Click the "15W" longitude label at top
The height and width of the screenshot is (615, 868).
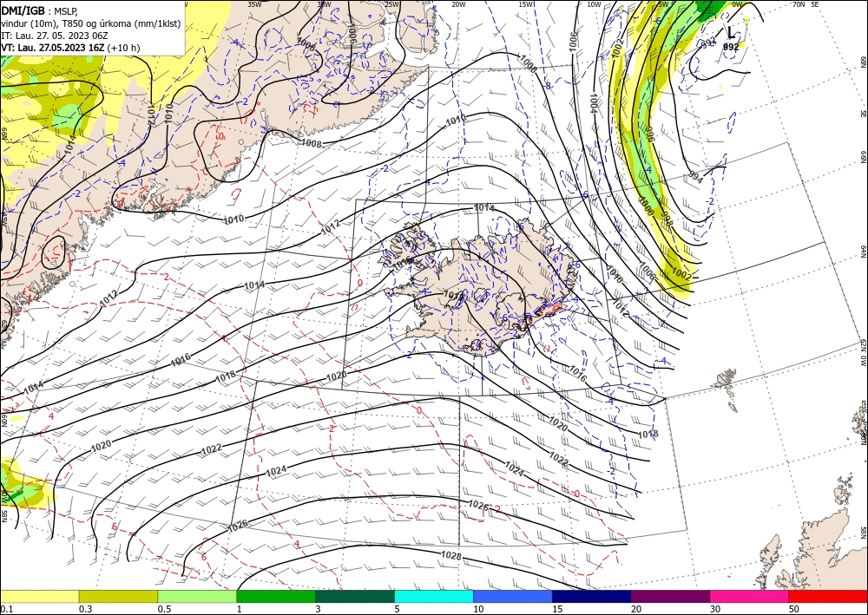coord(526,4)
